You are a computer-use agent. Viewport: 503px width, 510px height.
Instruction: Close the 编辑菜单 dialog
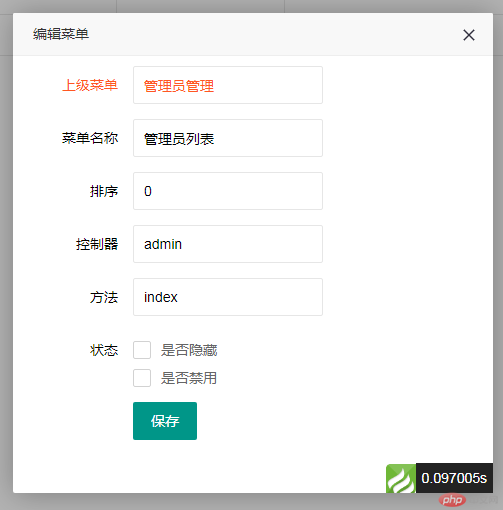(469, 35)
